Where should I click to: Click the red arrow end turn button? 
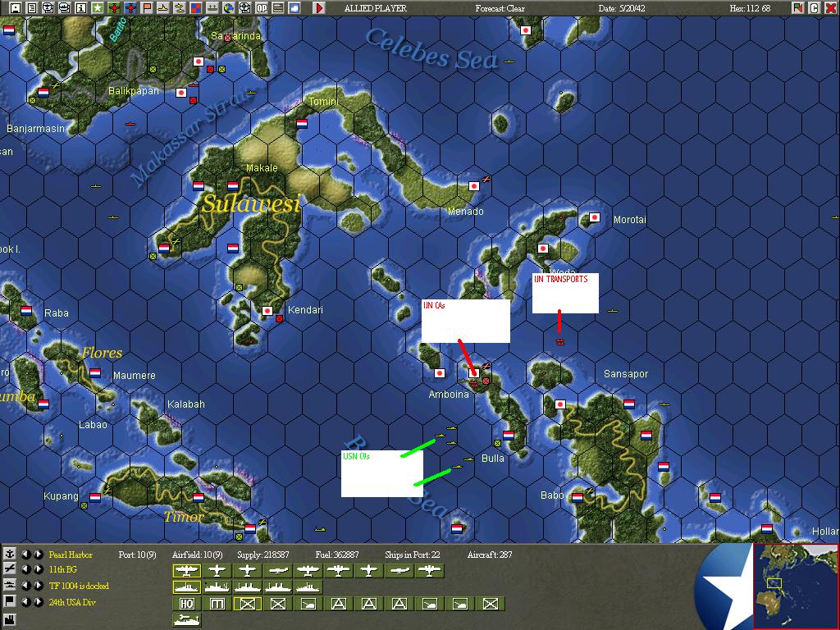[319, 8]
